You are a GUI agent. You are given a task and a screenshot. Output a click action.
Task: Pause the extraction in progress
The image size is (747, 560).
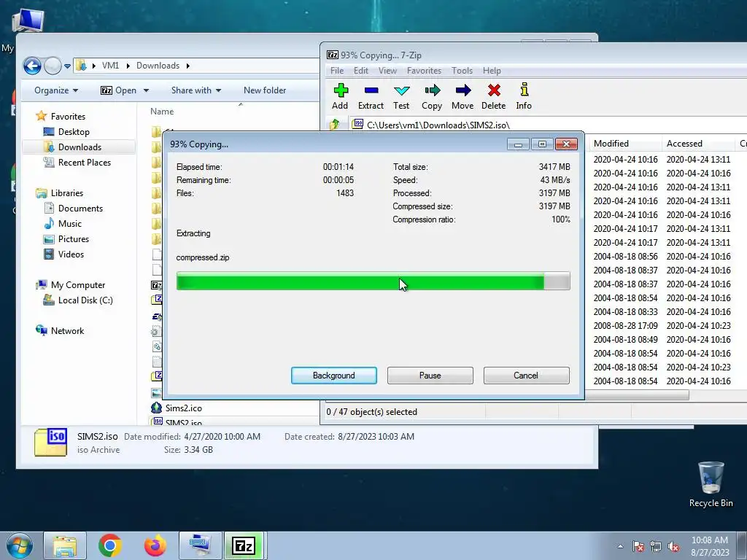(x=430, y=376)
